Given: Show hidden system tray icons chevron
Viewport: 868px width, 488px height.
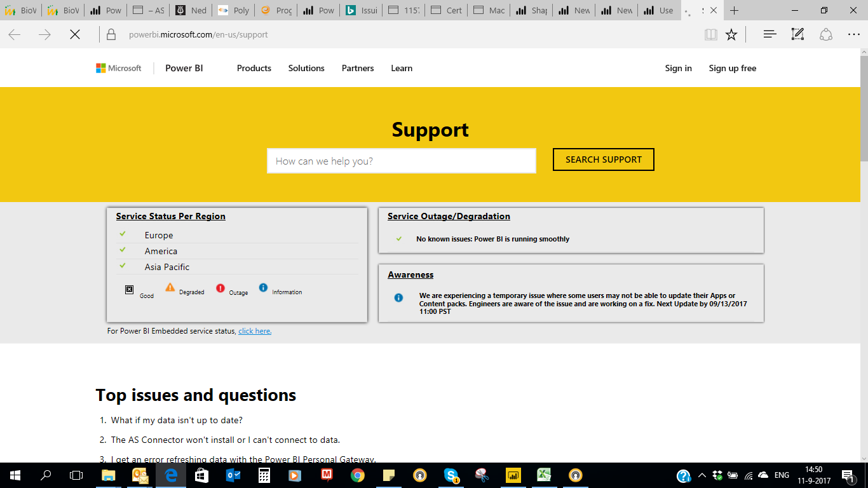Looking at the screenshot, I should point(702,475).
